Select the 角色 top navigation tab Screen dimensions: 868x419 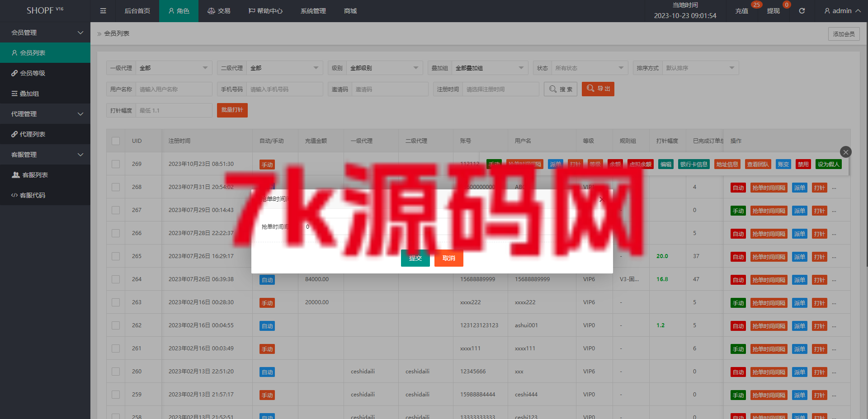point(179,11)
